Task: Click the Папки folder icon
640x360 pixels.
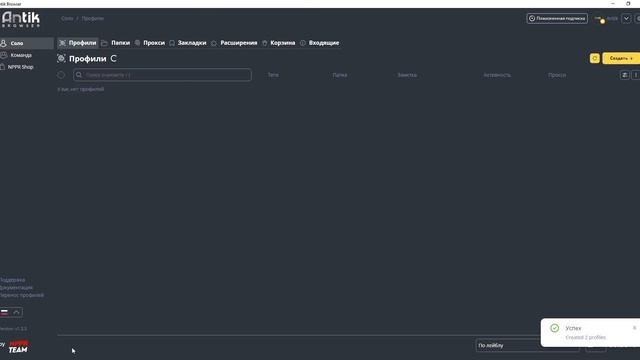Action: click(104, 43)
